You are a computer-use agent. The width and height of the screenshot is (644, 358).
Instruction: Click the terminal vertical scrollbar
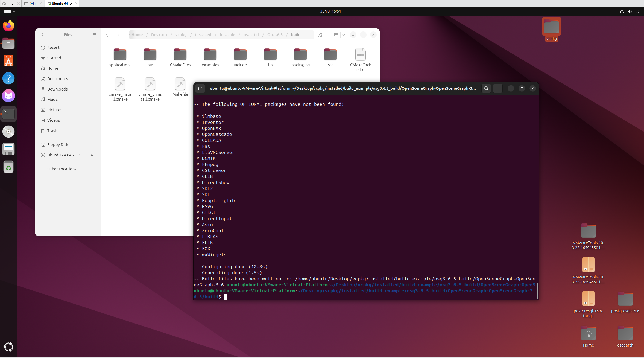click(x=537, y=291)
